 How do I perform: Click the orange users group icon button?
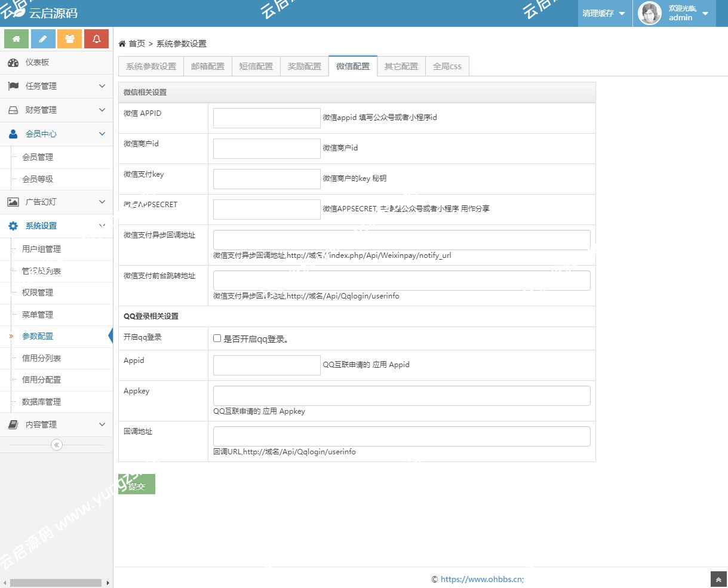point(70,39)
